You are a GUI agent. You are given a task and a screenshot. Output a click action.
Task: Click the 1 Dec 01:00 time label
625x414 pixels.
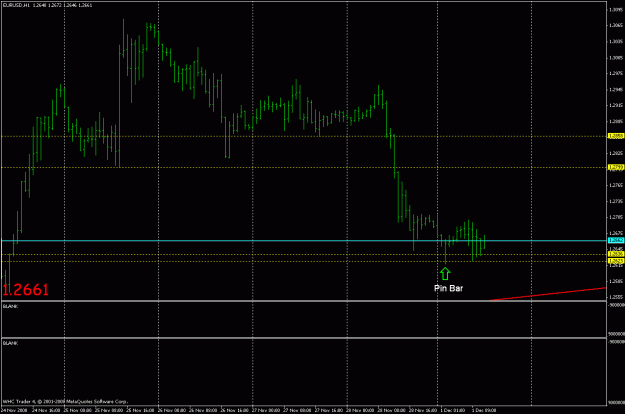coord(452,410)
